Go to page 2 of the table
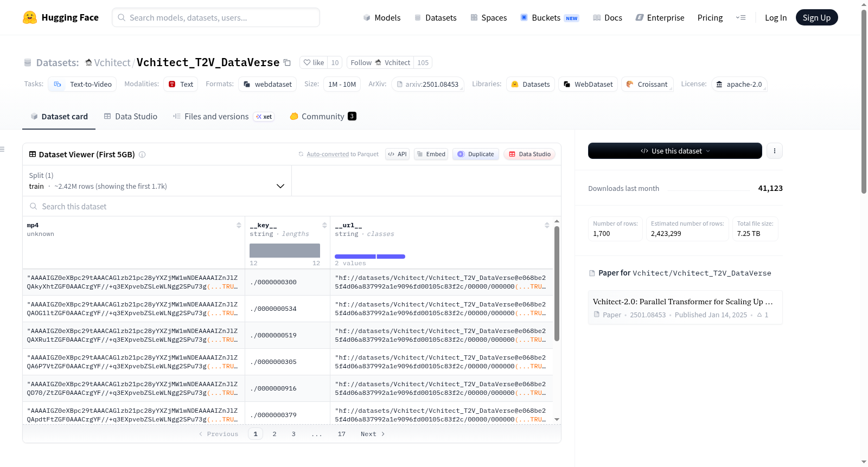 tap(275, 434)
